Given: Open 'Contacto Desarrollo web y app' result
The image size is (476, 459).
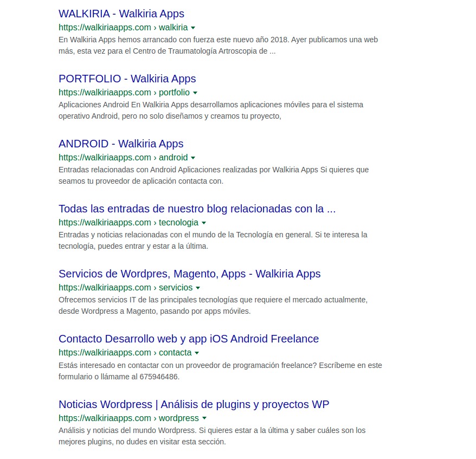Looking at the screenshot, I should (x=189, y=339).
